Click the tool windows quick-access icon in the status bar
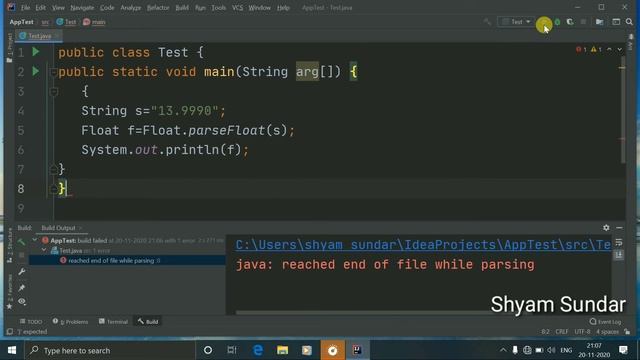Image resolution: width=640 pixels, height=360 pixels. 10,332
